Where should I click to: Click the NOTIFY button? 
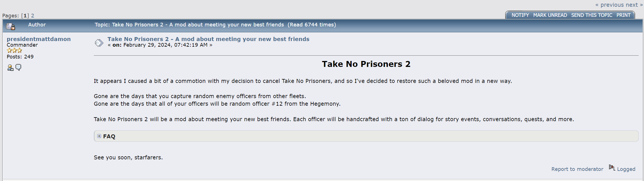point(520,15)
